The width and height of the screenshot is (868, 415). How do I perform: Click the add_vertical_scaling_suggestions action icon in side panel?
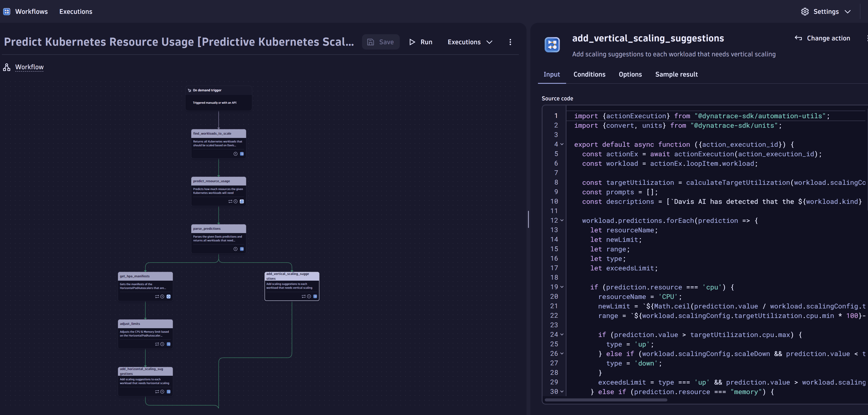point(552,45)
